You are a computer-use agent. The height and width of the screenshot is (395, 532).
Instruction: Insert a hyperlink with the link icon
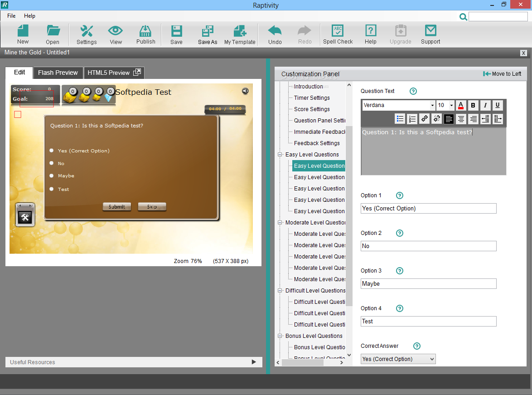point(425,119)
